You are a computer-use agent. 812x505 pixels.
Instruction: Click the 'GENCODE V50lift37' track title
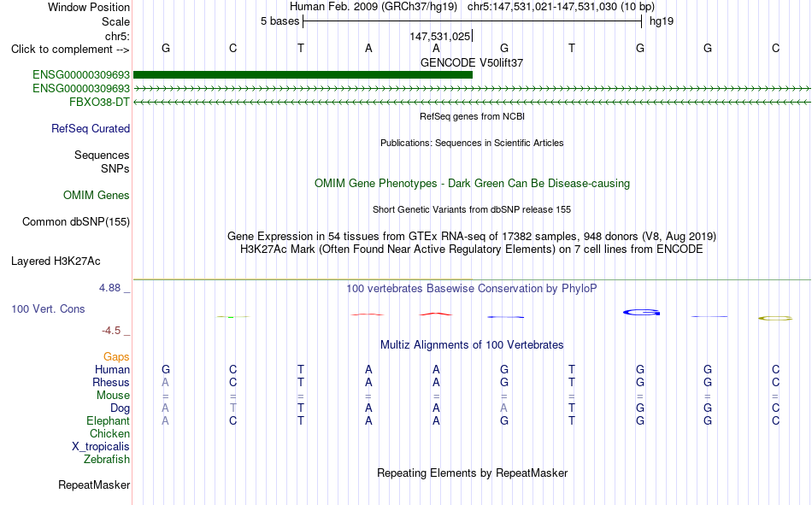pos(472,62)
